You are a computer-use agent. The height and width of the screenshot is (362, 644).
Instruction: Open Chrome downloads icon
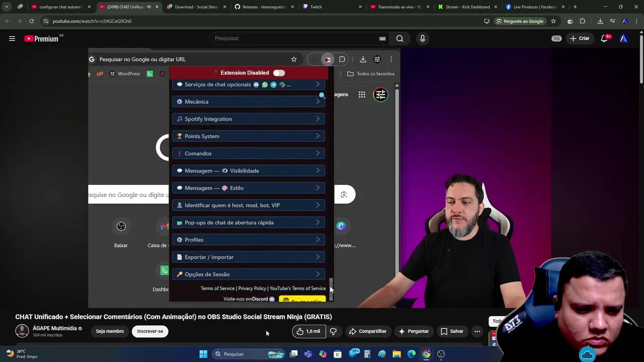600,21
